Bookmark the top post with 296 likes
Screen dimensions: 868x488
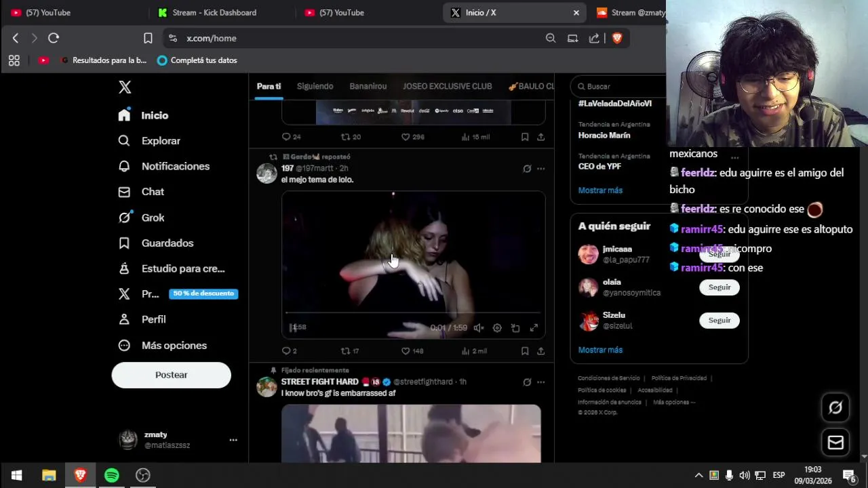tap(525, 137)
